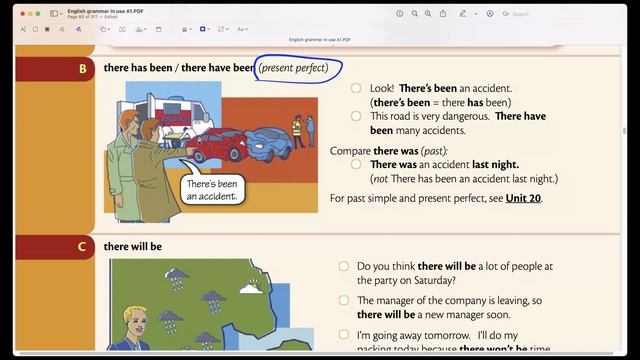Click the weather map illustration
Image resolution: width=640 pixels, height=360 pixels.
(x=210, y=304)
